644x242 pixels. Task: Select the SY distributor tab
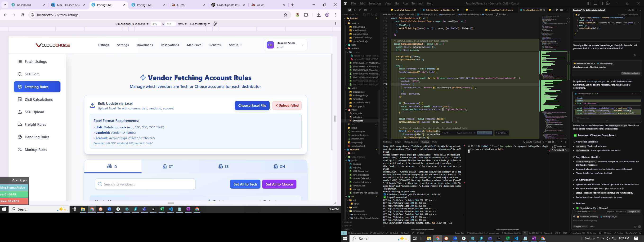click(168, 166)
